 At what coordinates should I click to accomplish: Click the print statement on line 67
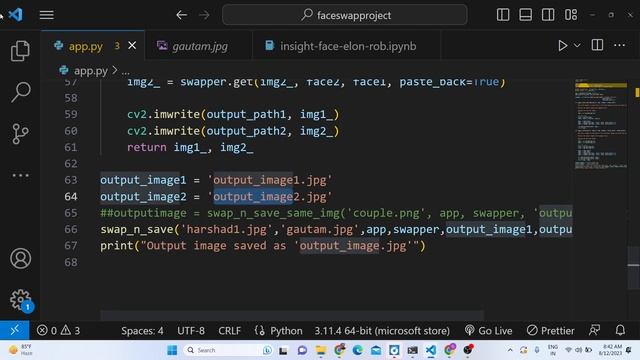pyautogui.click(x=263, y=246)
